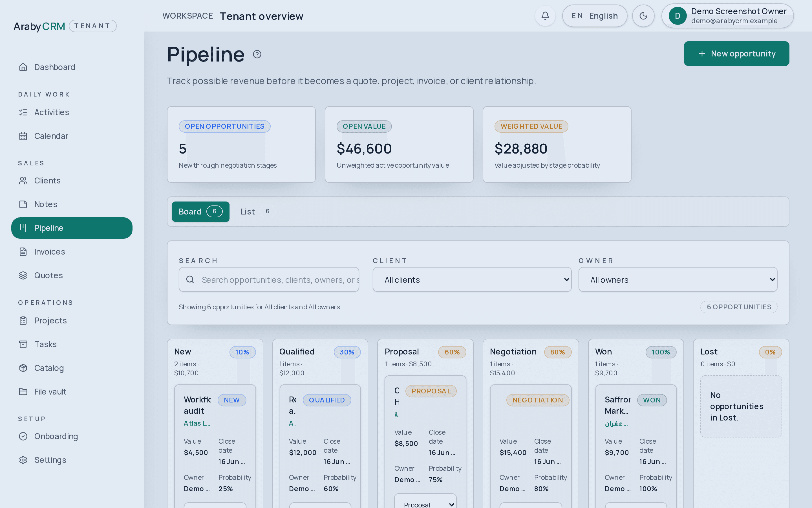
Task: Click the 80% badge on Negotiation column
Action: (557, 352)
